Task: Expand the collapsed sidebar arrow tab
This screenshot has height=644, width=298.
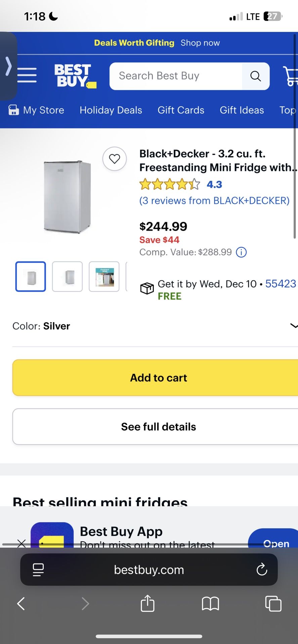Action: pyautogui.click(x=9, y=66)
